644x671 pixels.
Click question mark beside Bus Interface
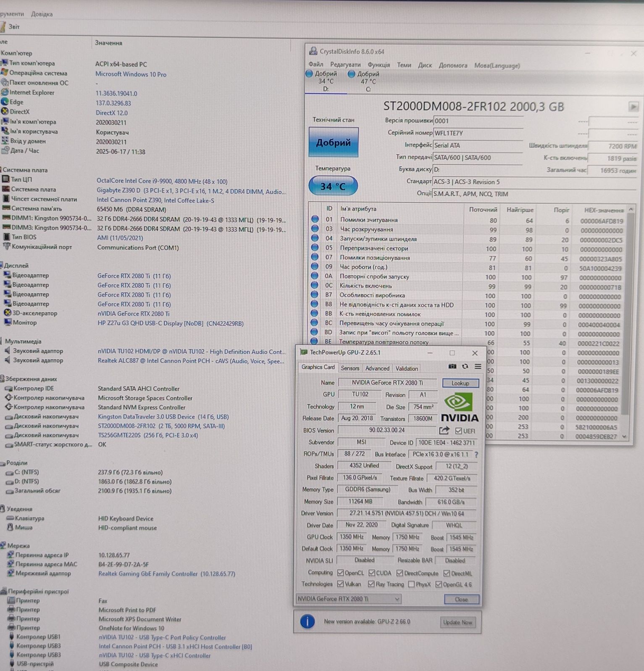tap(476, 454)
